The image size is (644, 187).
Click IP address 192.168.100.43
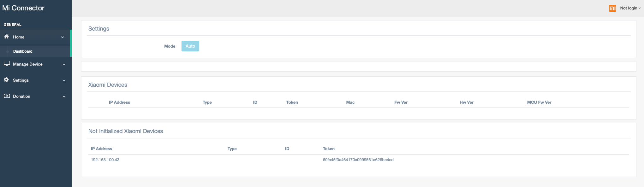pyautogui.click(x=105, y=160)
